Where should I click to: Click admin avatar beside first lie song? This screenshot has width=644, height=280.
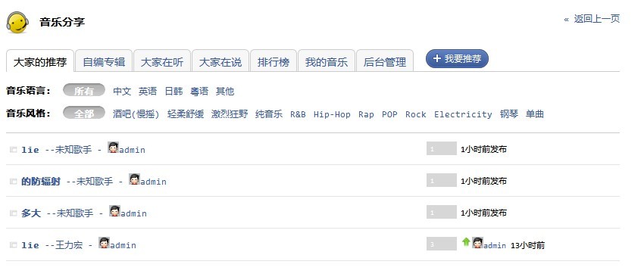click(114, 148)
